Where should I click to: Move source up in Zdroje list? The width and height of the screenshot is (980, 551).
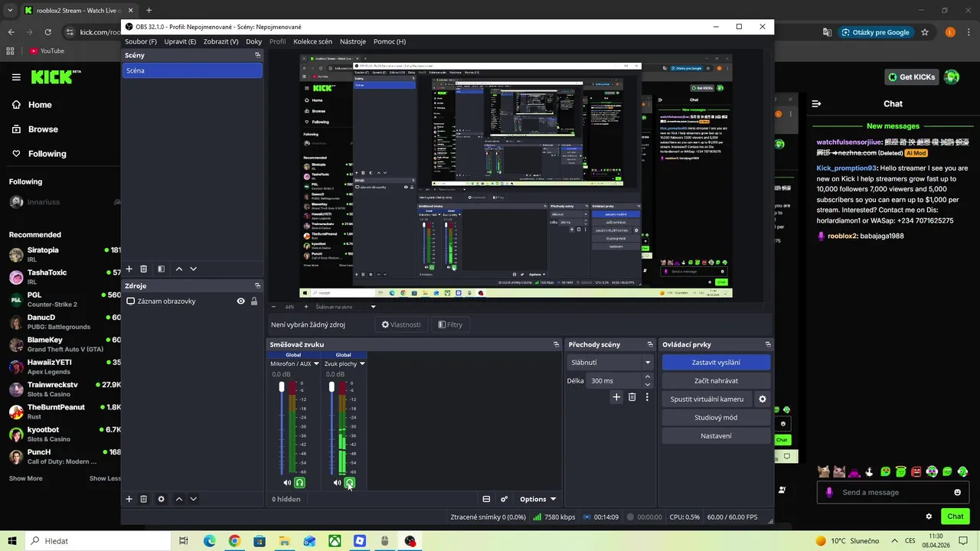179,499
